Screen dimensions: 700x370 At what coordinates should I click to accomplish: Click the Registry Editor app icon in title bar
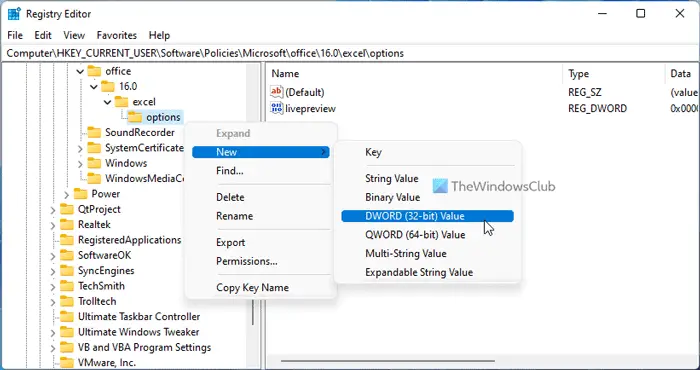pyautogui.click(x=14, y=14)
